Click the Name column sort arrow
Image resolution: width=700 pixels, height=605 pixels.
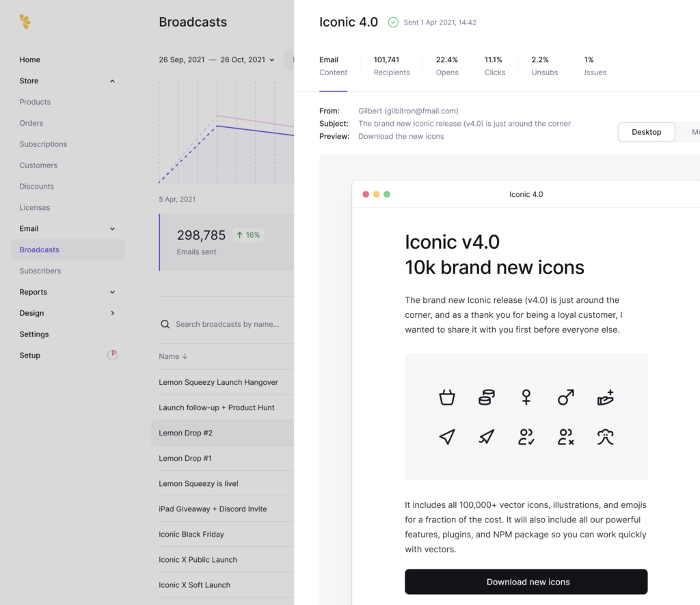pyautogui.click(x=185, y=356)
